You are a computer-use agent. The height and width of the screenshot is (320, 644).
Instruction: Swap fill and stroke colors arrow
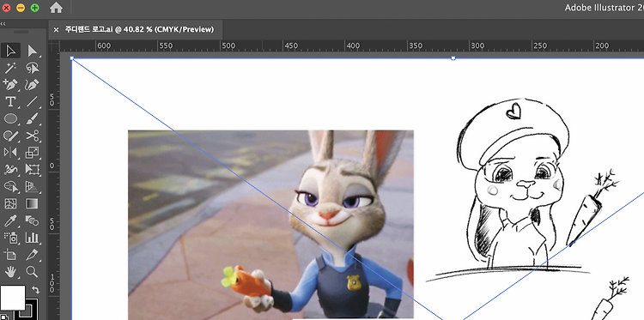tap(36, 290)
